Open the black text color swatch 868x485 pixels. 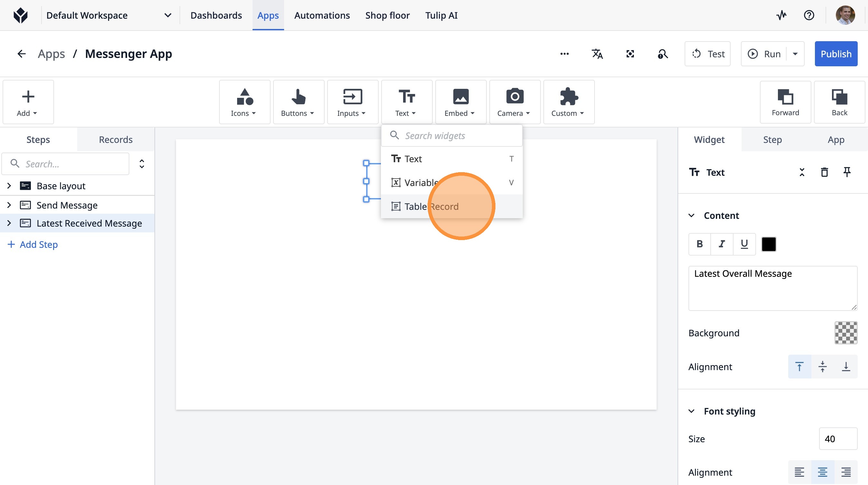point(769,244)
